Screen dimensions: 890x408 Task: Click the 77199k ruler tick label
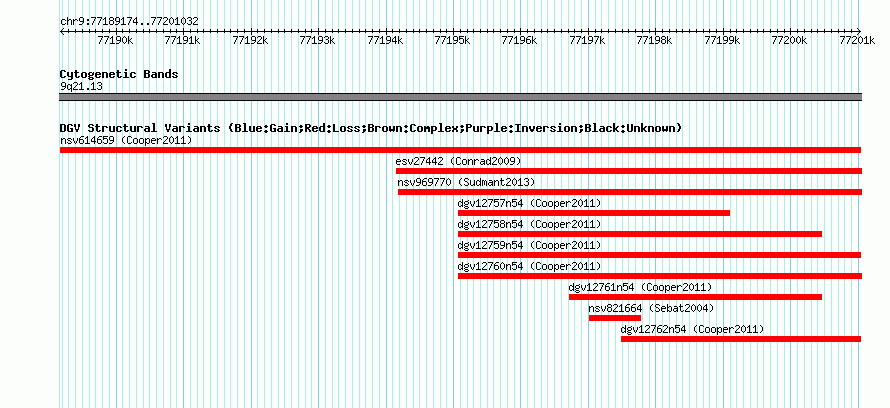[723, 40]
